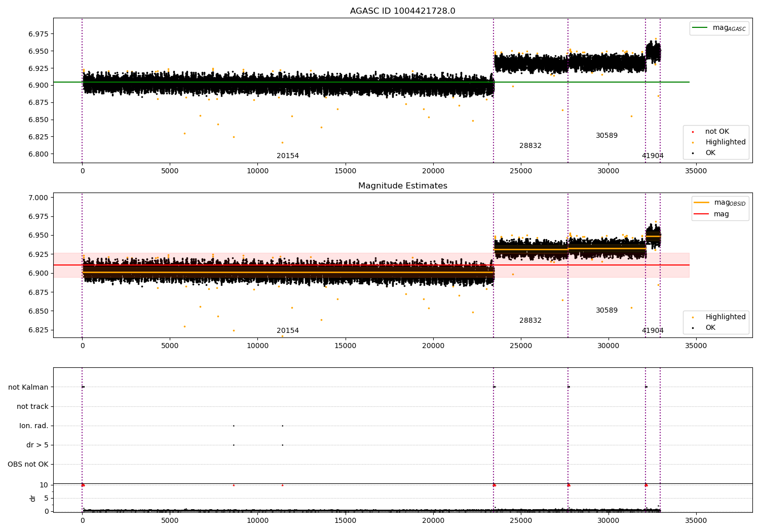
Task: Click the green mag AGASC legend line swatch
Action: 700,28
